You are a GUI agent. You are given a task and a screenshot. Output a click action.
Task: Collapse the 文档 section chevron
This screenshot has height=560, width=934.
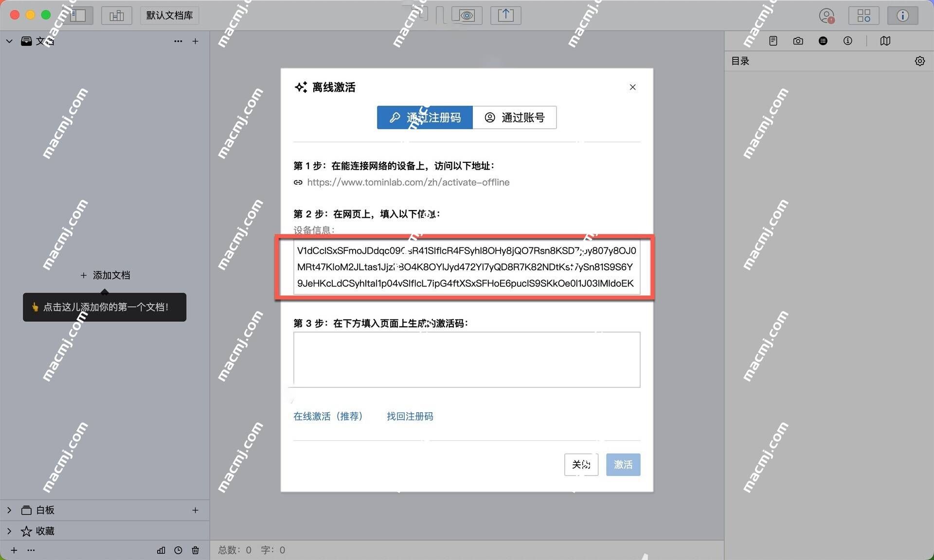point(9,41)
